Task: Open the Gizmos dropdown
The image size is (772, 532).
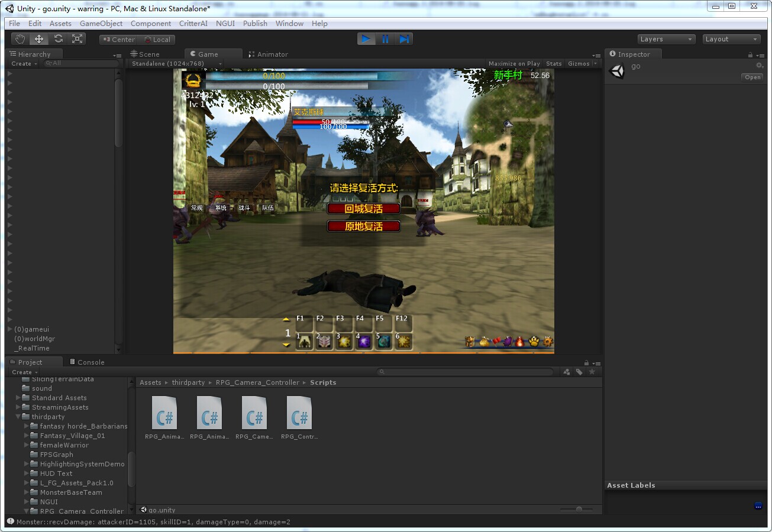Action: (x=582, y=64)
